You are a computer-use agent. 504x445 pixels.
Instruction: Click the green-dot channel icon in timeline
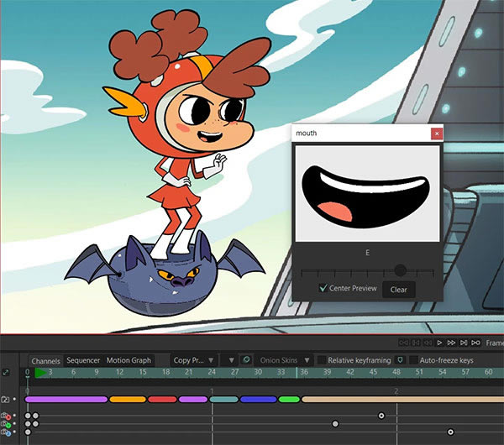click(x=6, y=425)
